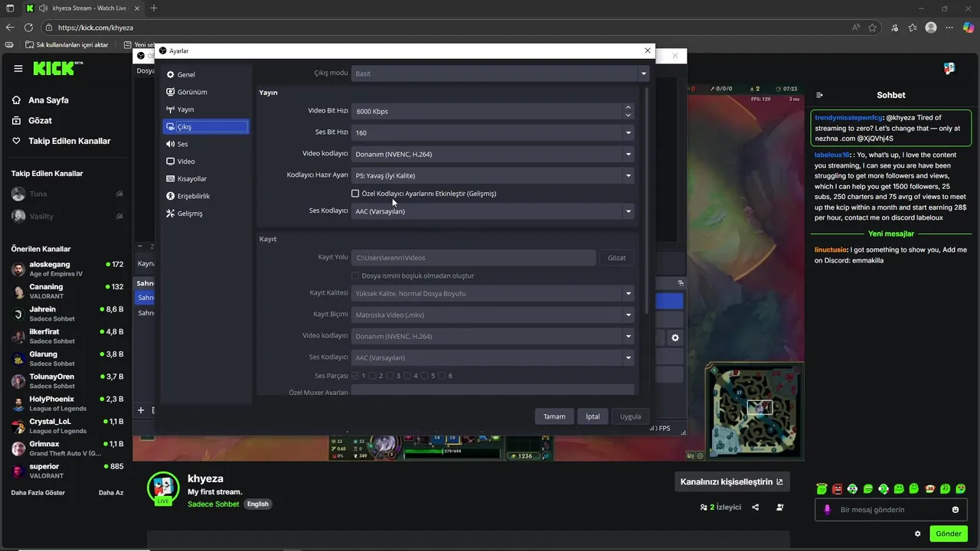Click the share icon under stream
980x551 pixels.
pos(756,507)
